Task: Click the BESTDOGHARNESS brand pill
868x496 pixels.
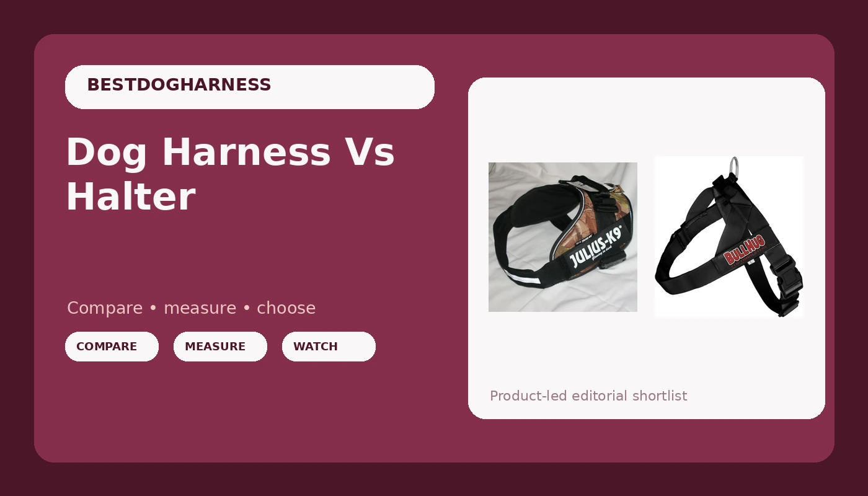Action: click(249, 87)
